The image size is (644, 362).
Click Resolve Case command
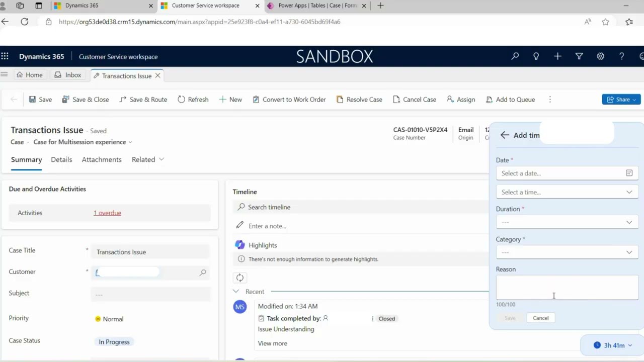pos(359,100)
